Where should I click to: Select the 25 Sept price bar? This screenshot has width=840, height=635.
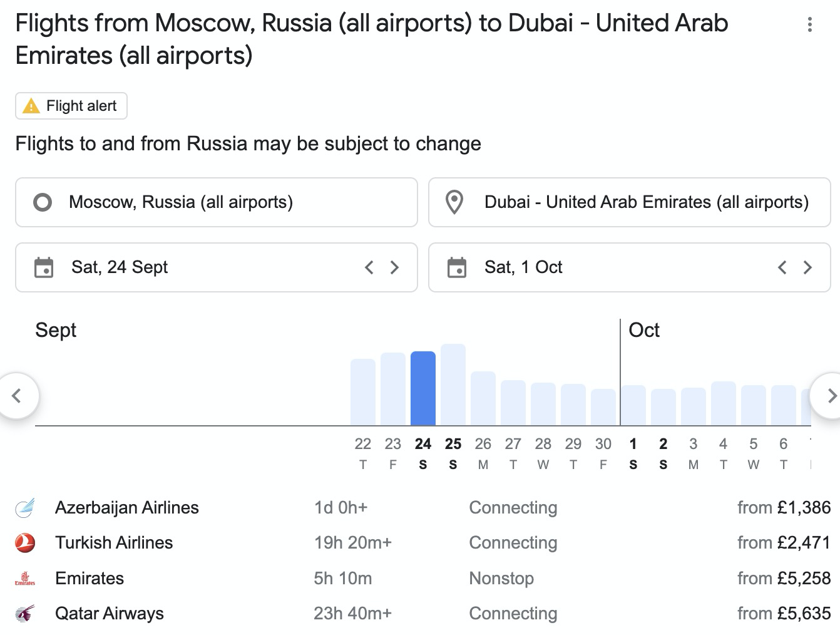pos(453,385)
